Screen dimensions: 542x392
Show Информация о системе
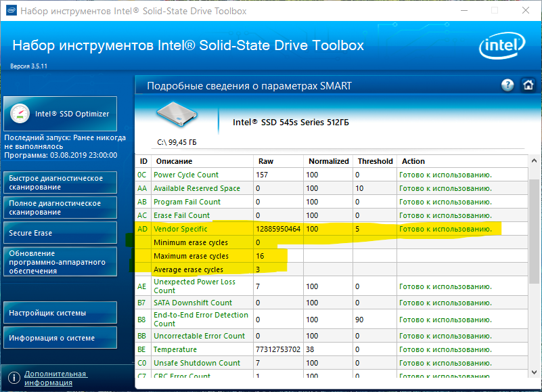(60, 338)
